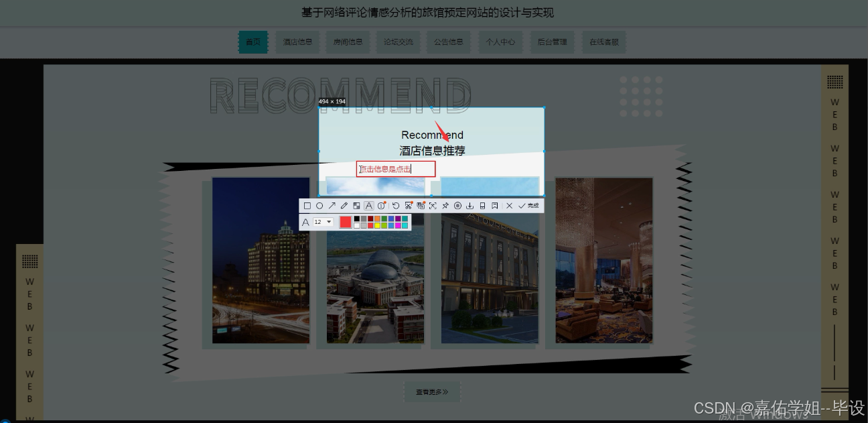Pick the teal color swatch
The height and width of the screenshot is (423, 868).
point(405,219)
